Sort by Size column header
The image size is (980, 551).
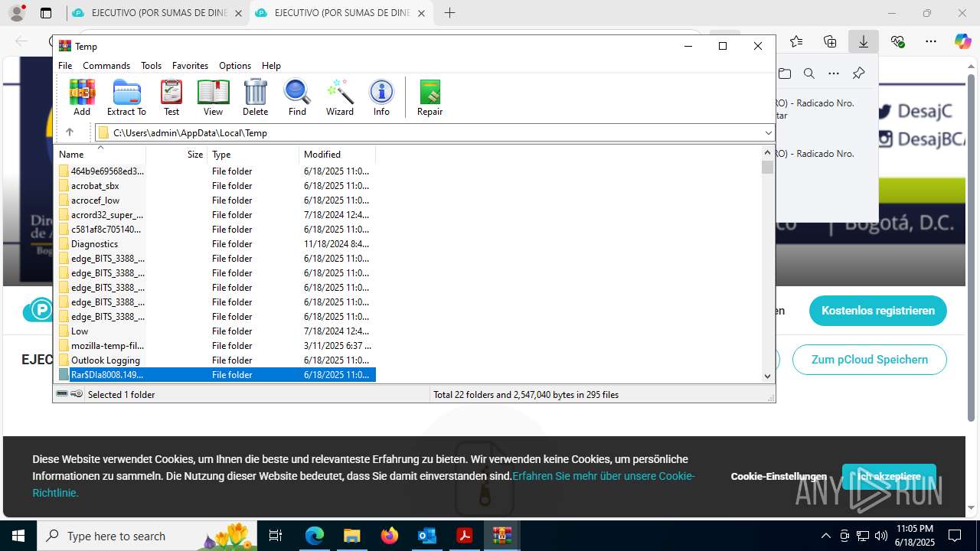(177, 155)
